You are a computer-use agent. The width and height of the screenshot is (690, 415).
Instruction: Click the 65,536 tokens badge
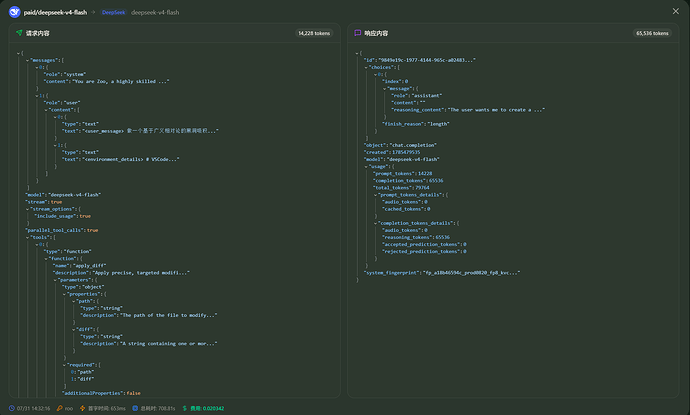pos(652,33)
